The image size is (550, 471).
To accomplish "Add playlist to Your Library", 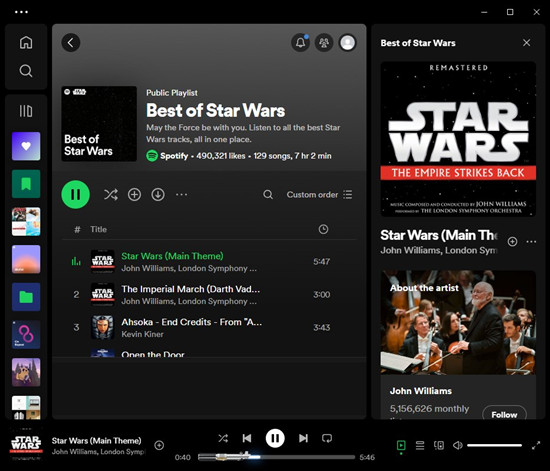I will click(134, 194).
